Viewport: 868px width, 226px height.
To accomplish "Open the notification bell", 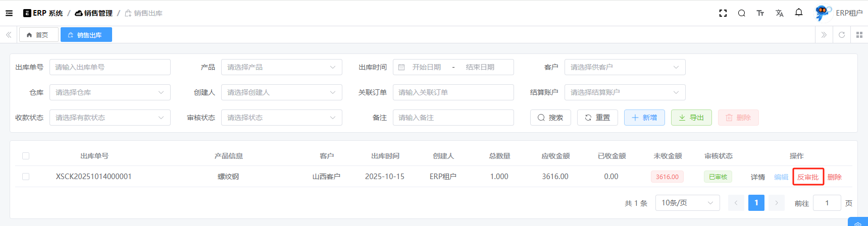I will [798, 13].
